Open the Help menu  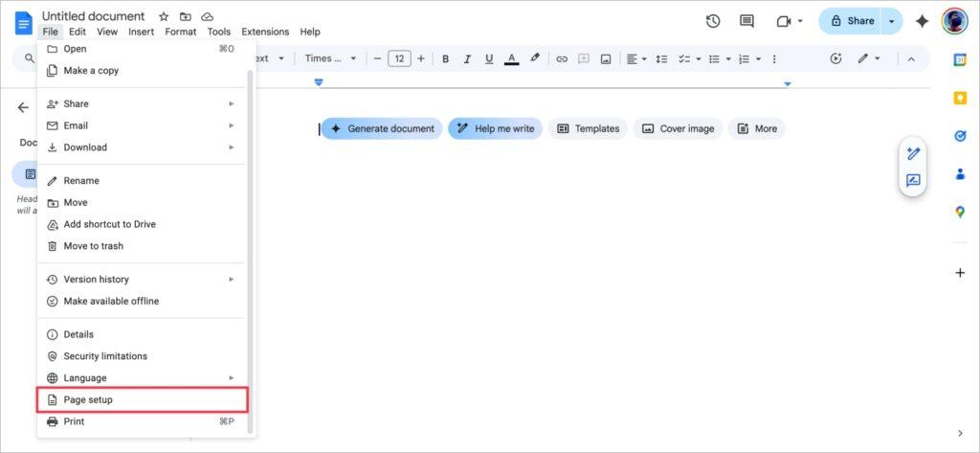tap(310, 32)
